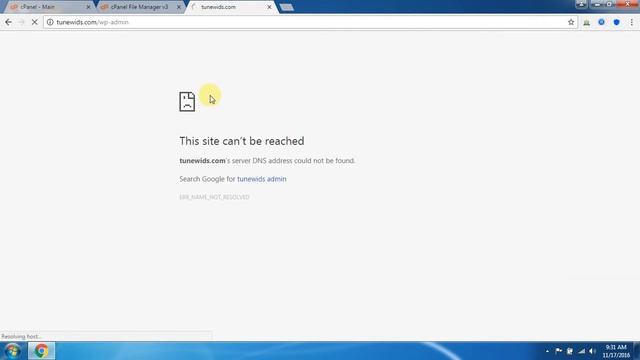The image size is (640, 360).
Task: Open Chrome's three-dot menu
Action: (631, 22)
